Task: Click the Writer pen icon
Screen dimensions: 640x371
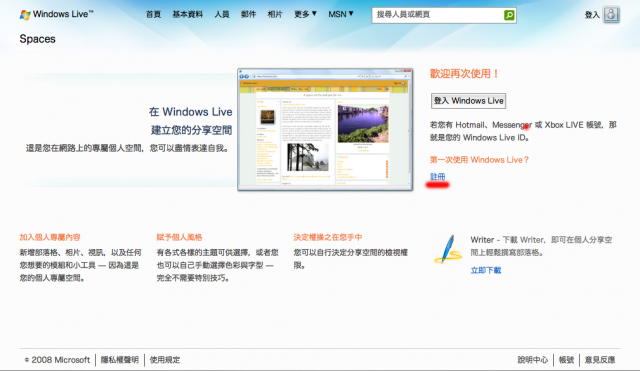Action: point(448,249)
